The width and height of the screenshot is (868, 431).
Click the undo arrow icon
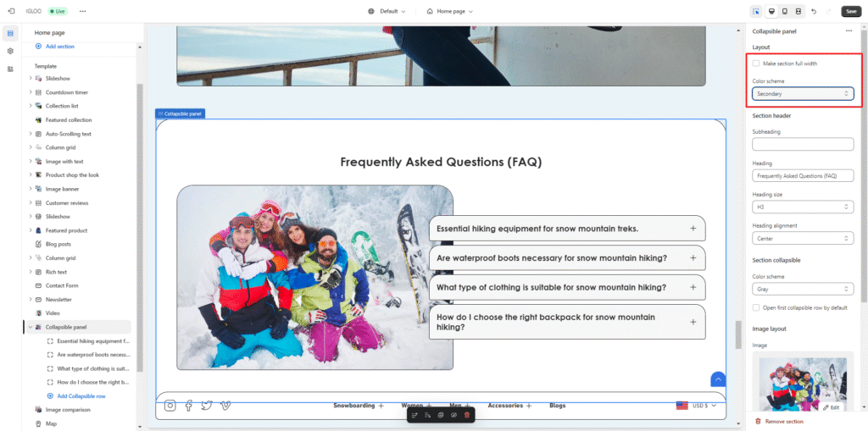[813, 11]
